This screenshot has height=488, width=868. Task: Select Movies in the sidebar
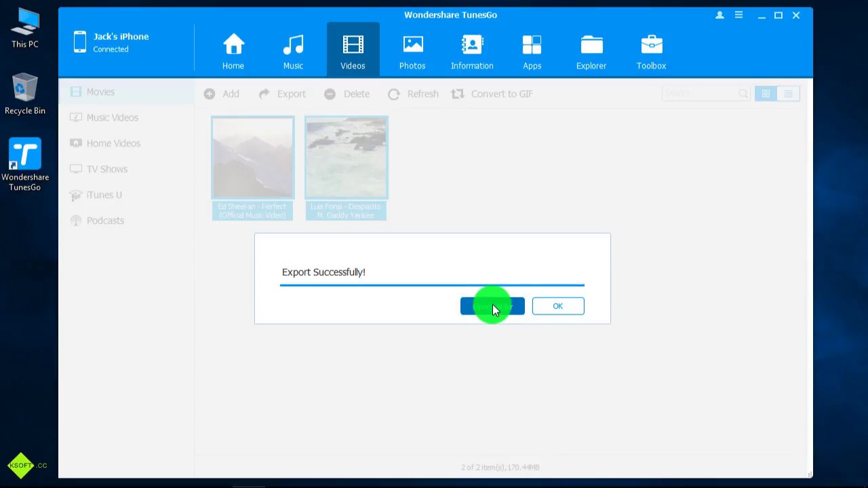point(126,91)
